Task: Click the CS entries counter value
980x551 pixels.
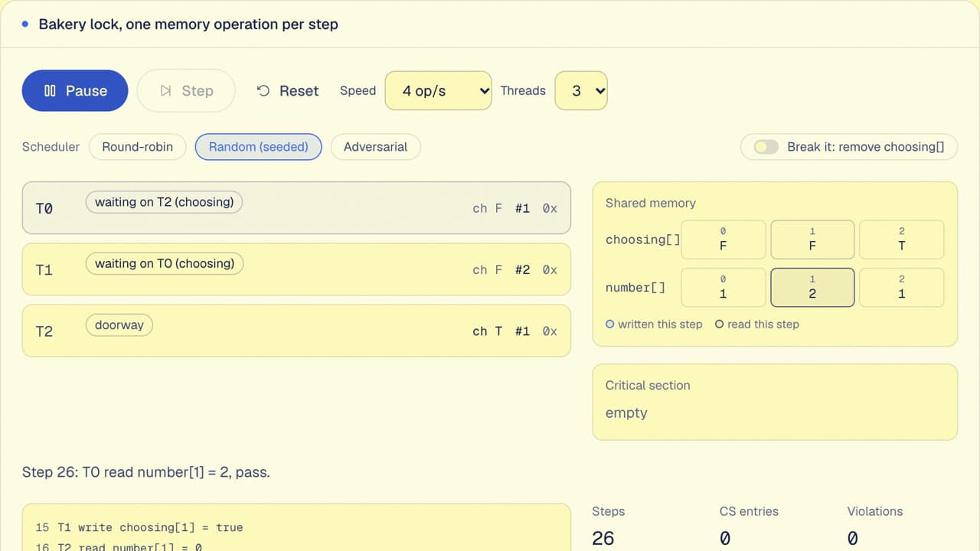Action: point(725,539)
